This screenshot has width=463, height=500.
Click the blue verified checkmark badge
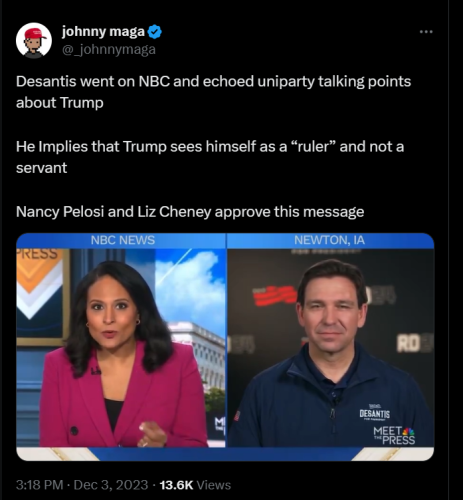pyautogui.click(x=155, y=32)
